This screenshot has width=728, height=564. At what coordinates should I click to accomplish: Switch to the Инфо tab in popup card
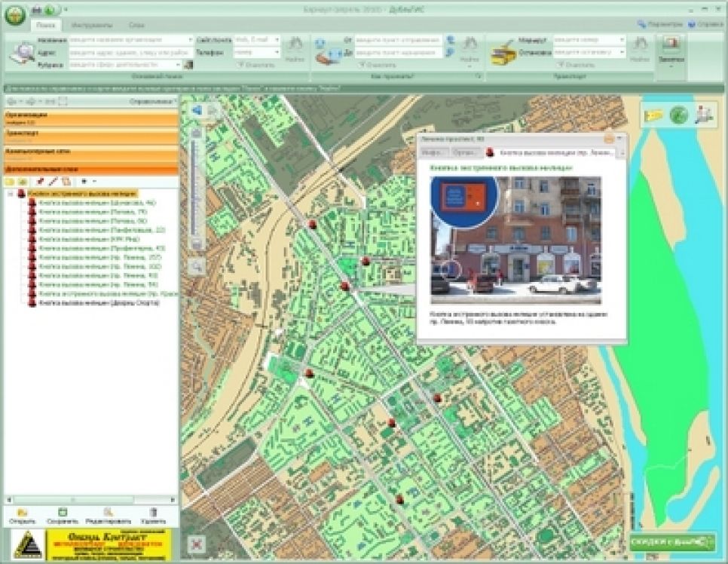[430, 153]
